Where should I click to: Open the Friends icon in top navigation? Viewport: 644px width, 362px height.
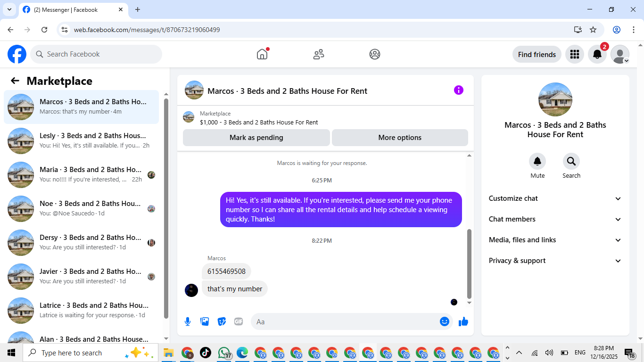(x=319, y=54)
